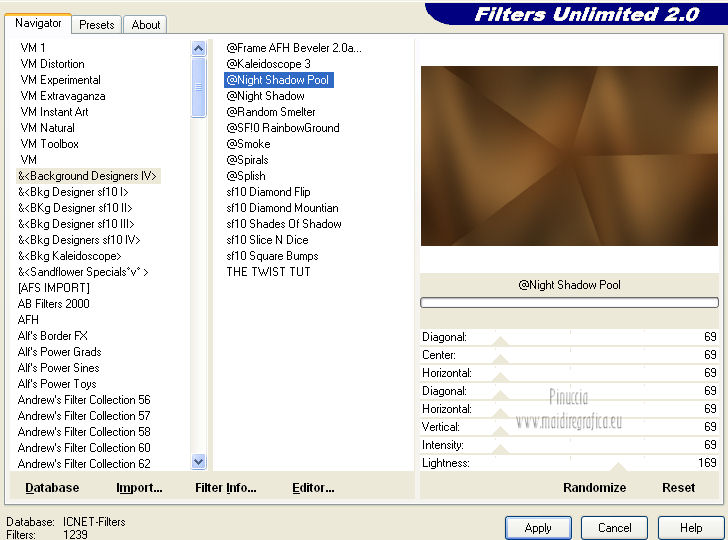Viewport: 728px width, 540px height.
Task: Choose sf10 Shades Of Shadow filter
Action: pos(284,224)
